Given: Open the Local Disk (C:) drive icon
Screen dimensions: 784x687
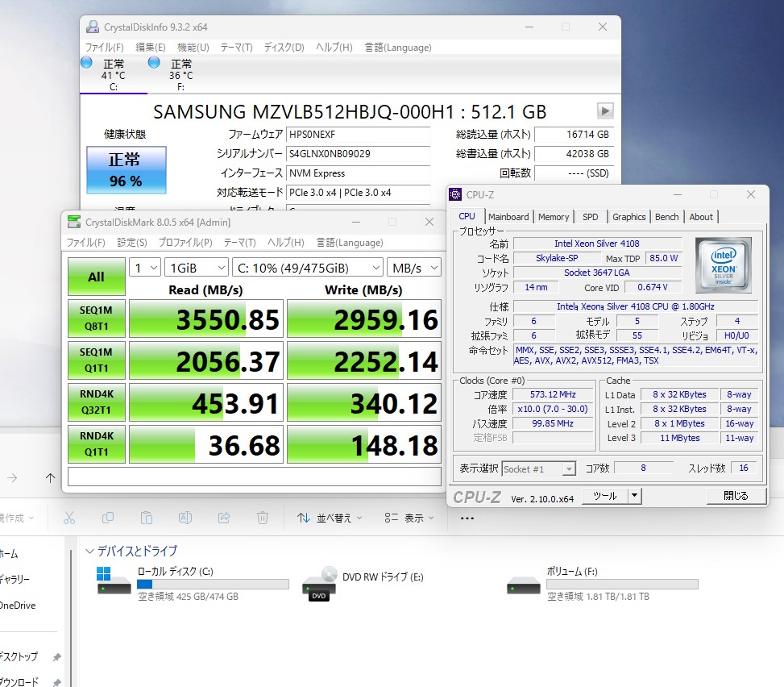Looking at the screenshot, I should [x=114, y=581].
